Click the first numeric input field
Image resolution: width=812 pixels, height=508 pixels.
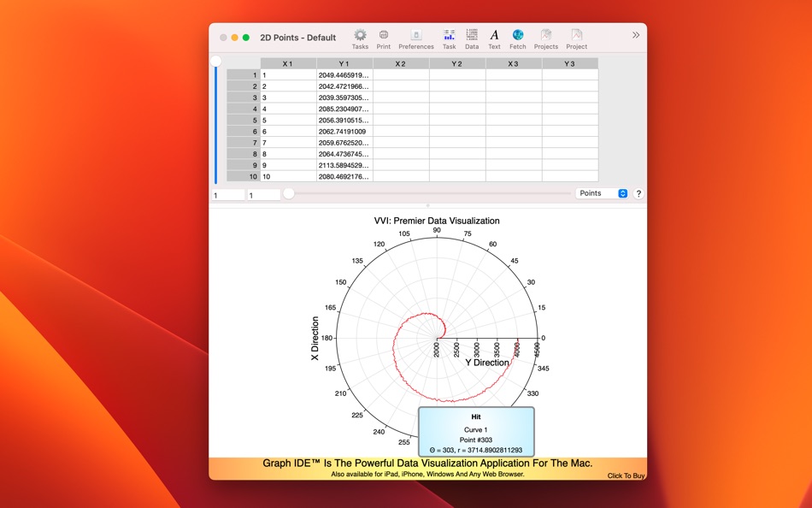pyautogui.click(x=228, y=196)
